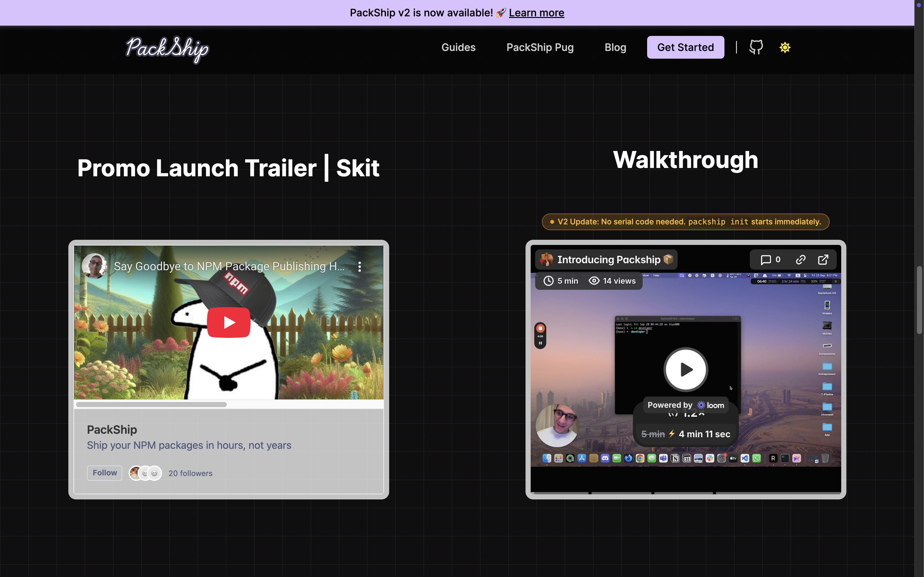The height and width of the screenshot is (577, 924).
Task: Open the Guides nav item
Action: (x=458, y=47)
